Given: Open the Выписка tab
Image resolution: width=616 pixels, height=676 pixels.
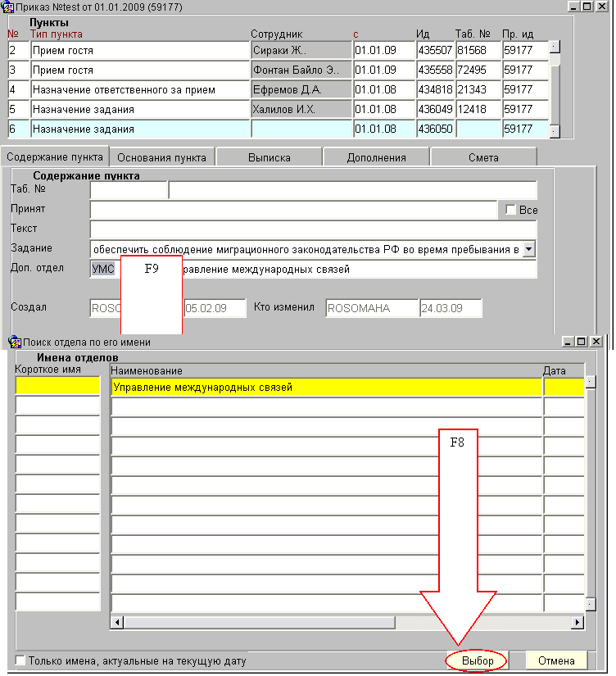Looking at the screenshot, I should (269, 157).
